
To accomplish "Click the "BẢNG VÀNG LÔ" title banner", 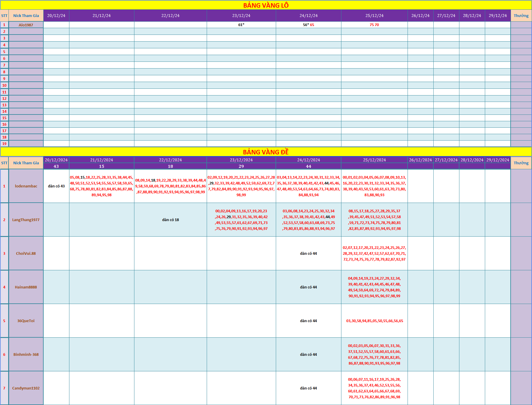I will point(266,5).
